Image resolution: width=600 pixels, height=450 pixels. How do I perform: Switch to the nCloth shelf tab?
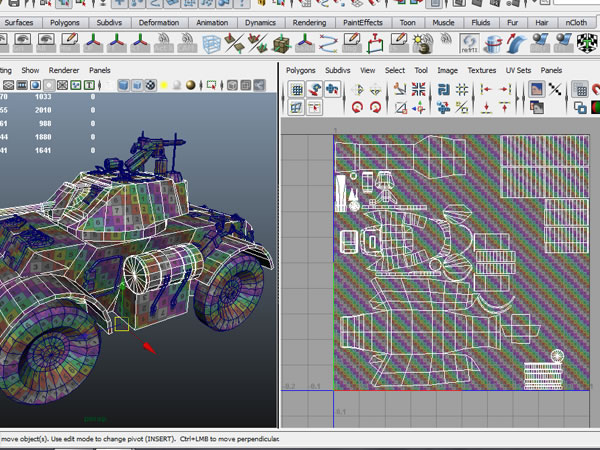click(x=576, y=23)
